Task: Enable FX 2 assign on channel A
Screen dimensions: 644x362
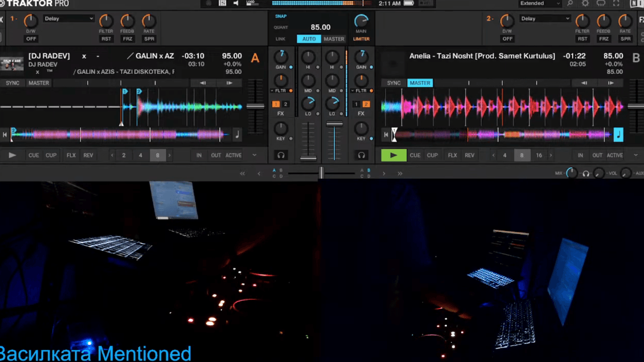Action: (x=286, y=104)
